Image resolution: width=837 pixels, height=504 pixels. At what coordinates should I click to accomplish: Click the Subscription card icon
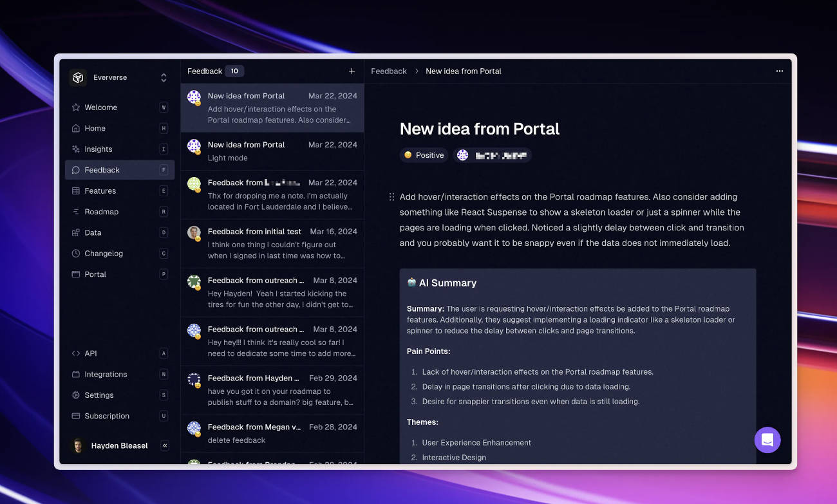(x=76, y=416)
